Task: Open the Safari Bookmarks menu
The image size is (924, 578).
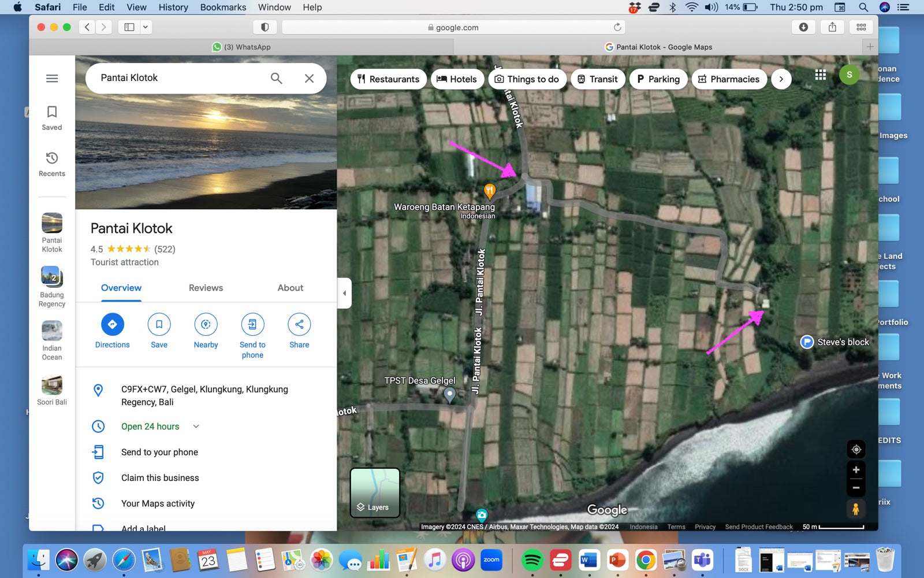Action: coord(223,7)
